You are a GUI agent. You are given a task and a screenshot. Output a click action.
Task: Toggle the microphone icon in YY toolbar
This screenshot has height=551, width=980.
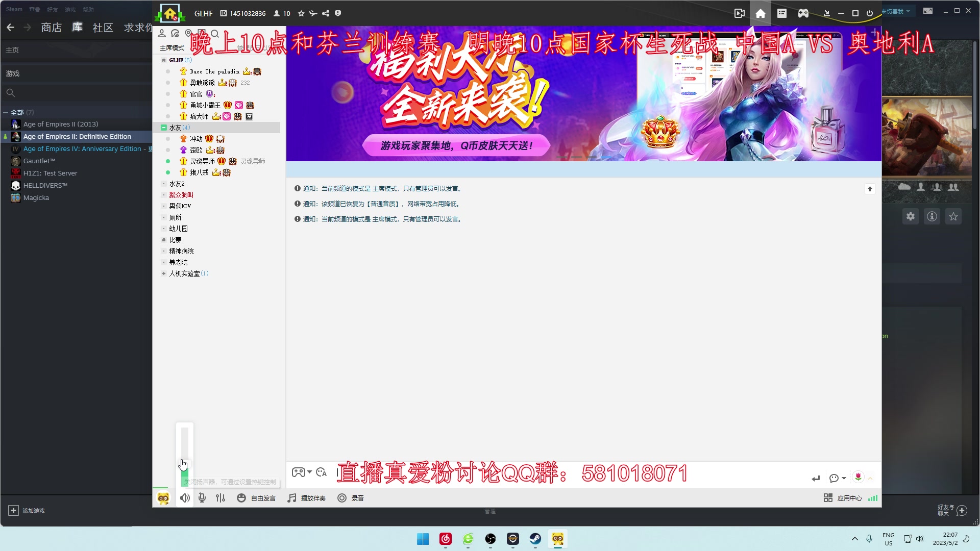[202, 498]
